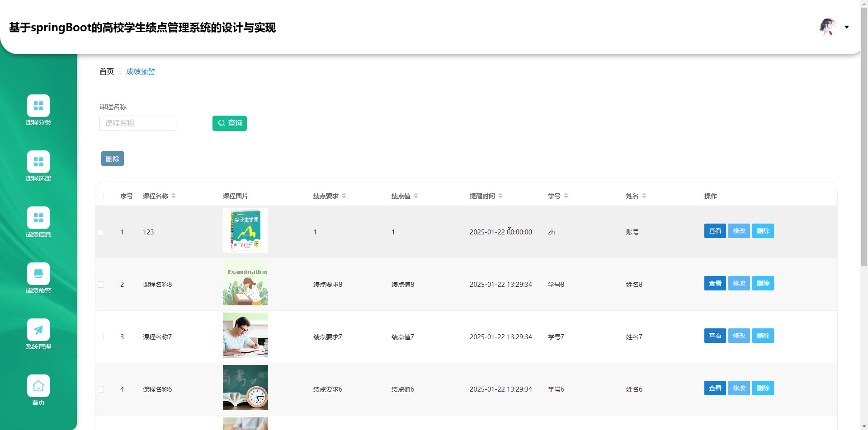
Task: Click 修改 for course 123
Action: (739, 231)
